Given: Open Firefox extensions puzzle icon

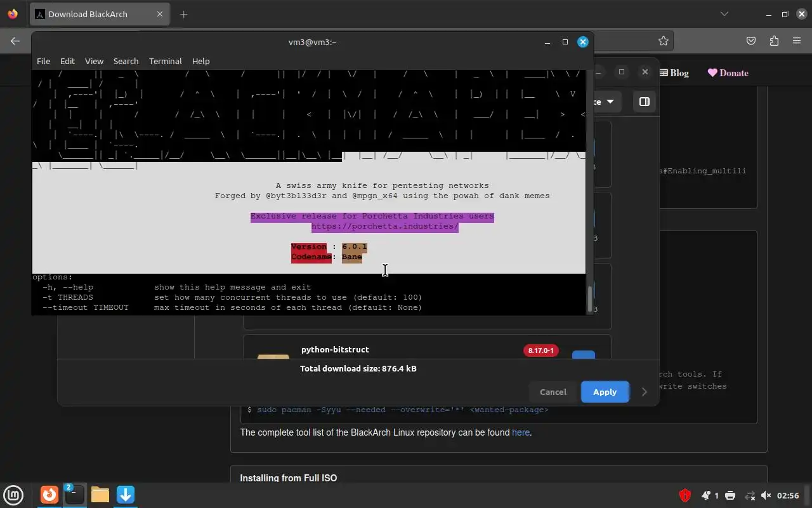Looking at the screenshot, I should pos(774,41).
